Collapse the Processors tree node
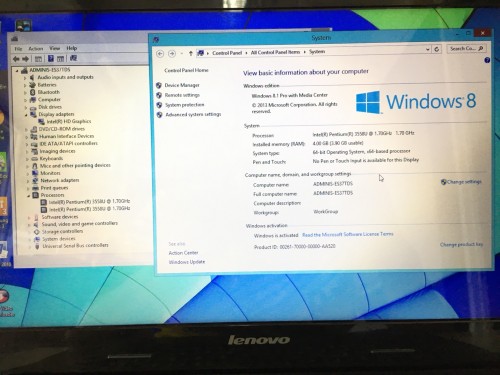The width and height of the screenshot is (500, 375). 29,196
